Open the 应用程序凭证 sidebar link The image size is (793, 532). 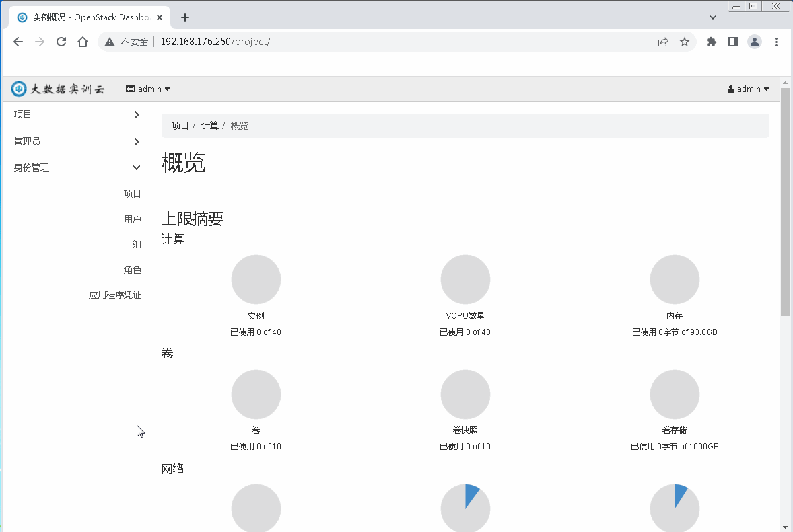115,295
